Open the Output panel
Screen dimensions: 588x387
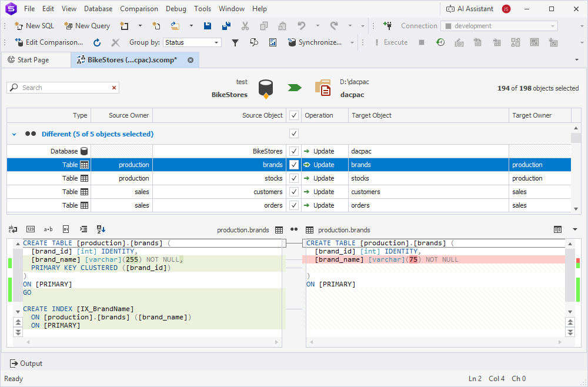[x=26, y=363]
